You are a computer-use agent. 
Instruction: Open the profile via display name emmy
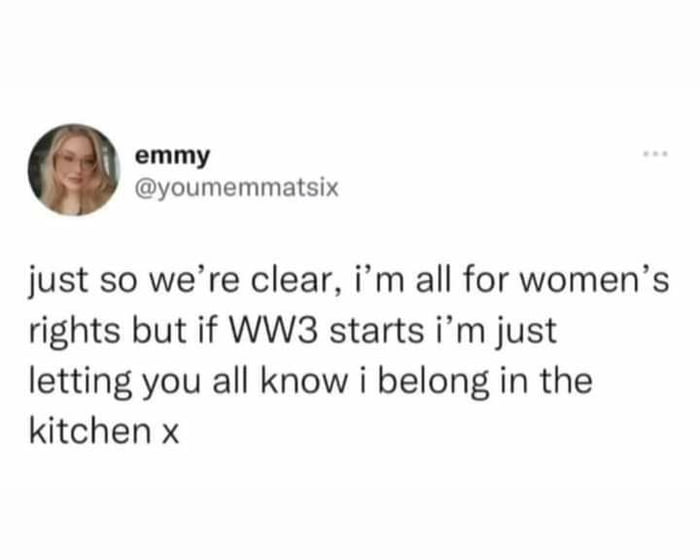pyautogui.click(x=172, y=157)
